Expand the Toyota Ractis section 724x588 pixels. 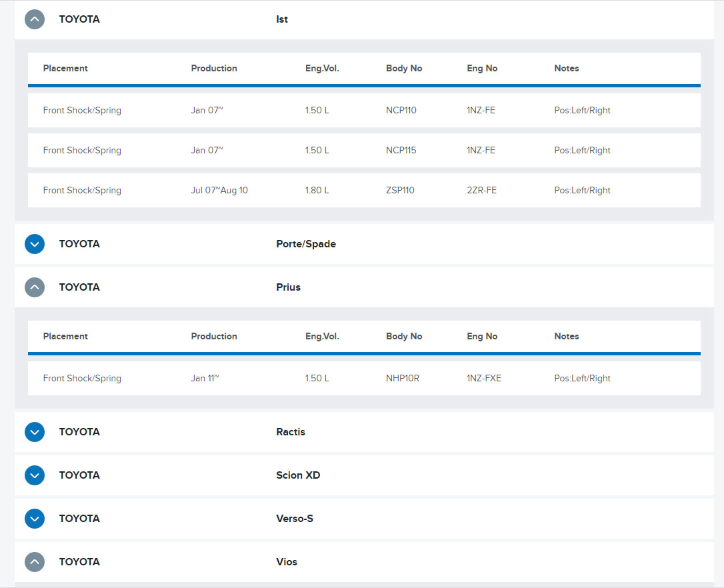pyautogui.click(x=35, y=432)
